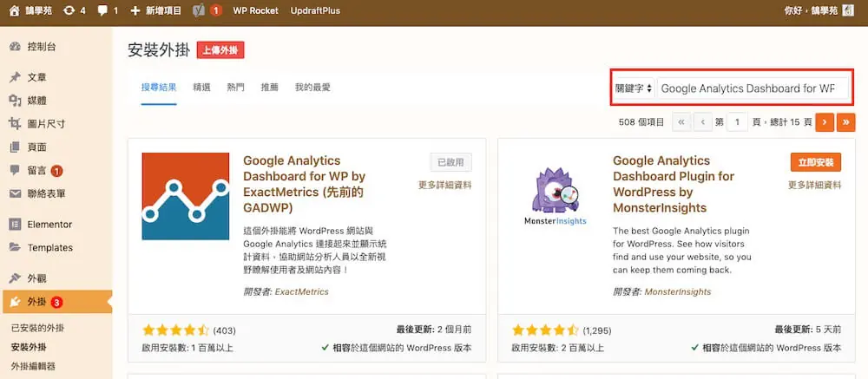Viewport: 868px width, 379px height.
Task: Click the 安裝外掛 page heading
Action: [158, 49]
